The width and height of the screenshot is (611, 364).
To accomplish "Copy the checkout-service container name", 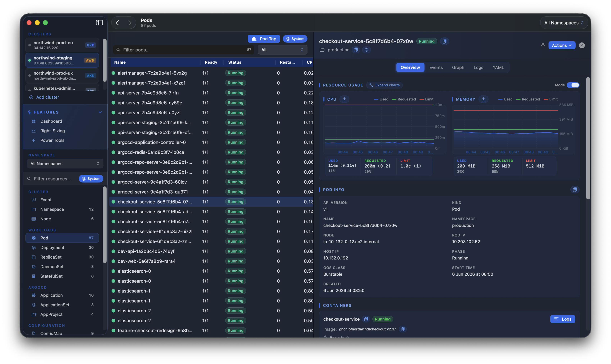I will (366, 319).
